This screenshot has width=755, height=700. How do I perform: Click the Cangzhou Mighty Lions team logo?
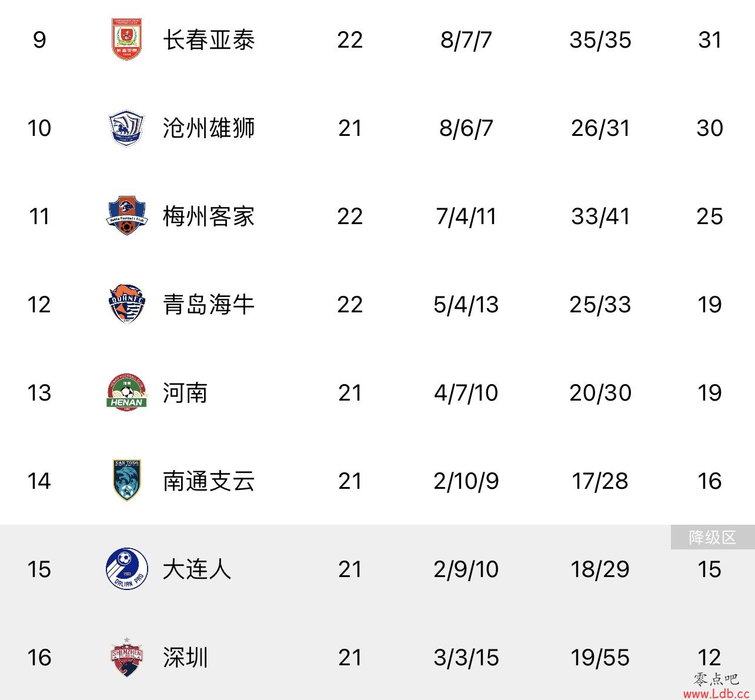tap(127, 128)
